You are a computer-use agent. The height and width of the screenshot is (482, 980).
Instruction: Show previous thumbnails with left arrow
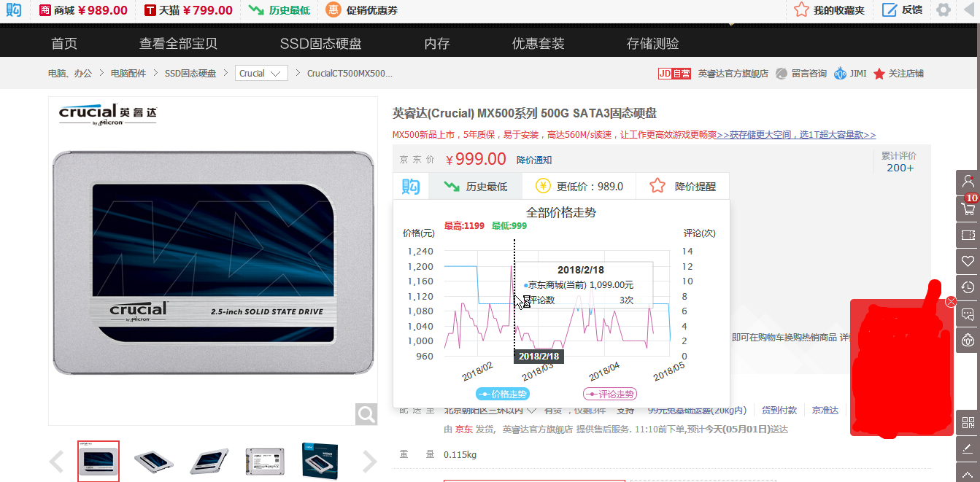pyautogui.click(x=57, y=462)
